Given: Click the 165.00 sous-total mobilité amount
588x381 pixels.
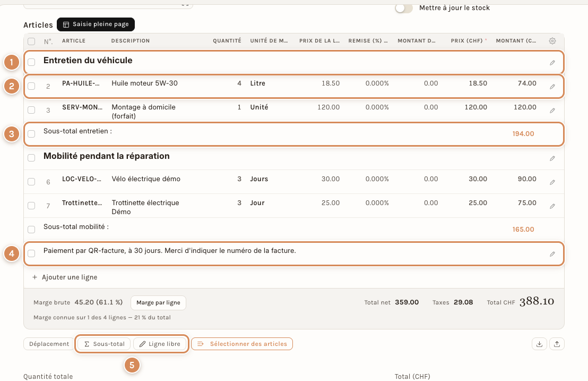Looking at the screenshot, I should [x=523, y=230].
